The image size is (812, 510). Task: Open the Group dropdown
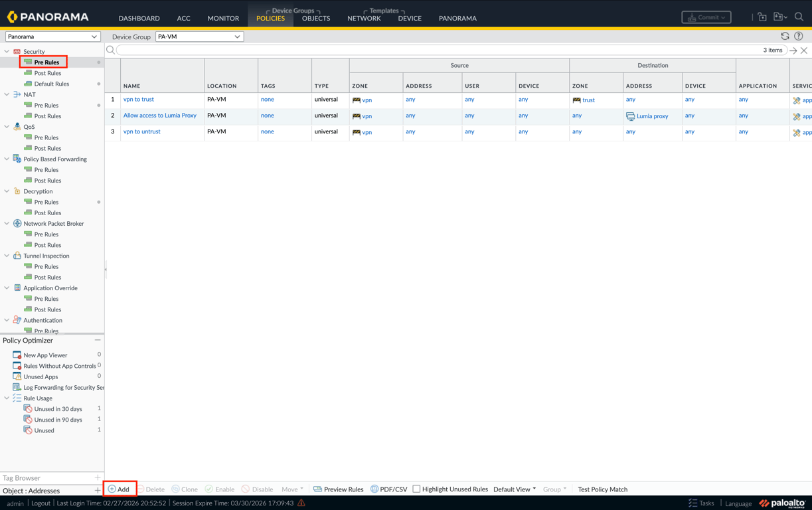tap(555, 489)
